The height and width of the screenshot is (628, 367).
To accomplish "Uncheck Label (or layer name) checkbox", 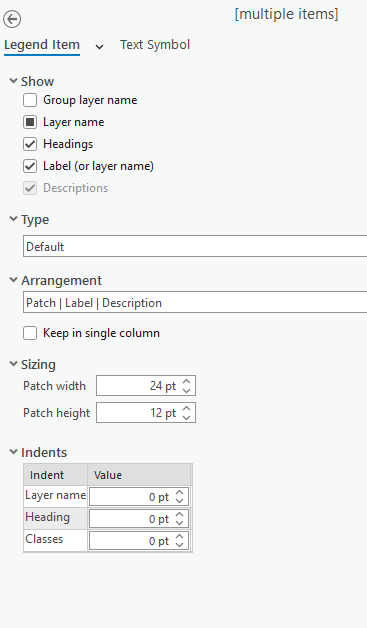I will point(30,166).
